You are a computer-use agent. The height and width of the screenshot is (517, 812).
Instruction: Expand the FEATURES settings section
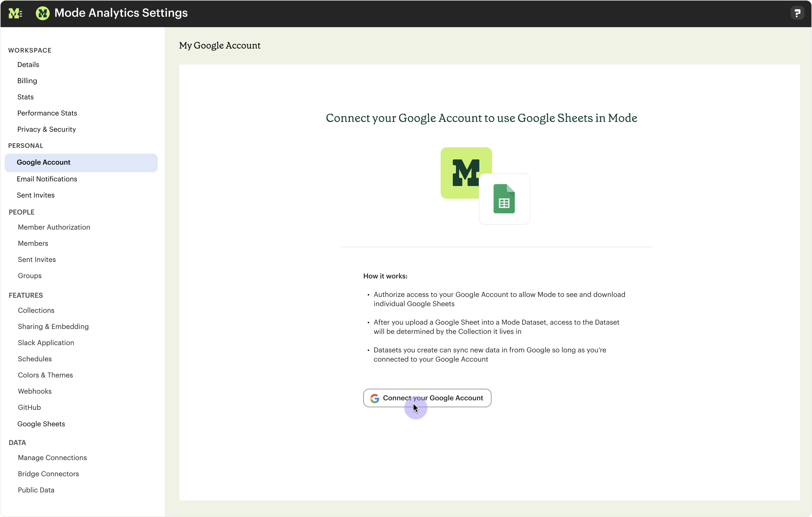[25, 295]
